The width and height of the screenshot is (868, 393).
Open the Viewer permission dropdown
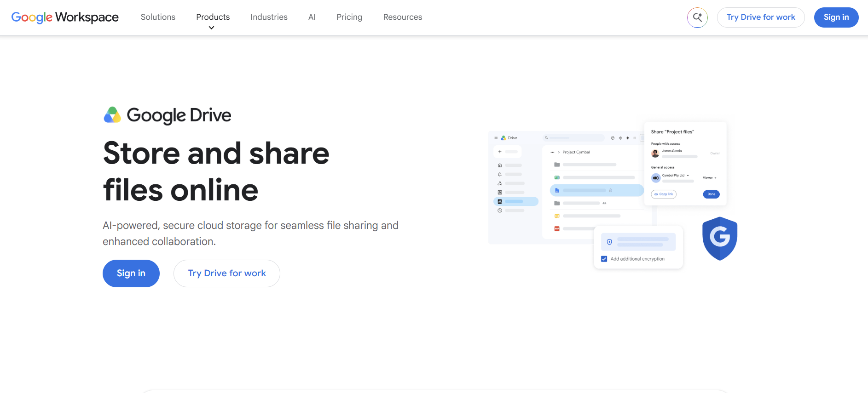(710, 178)
